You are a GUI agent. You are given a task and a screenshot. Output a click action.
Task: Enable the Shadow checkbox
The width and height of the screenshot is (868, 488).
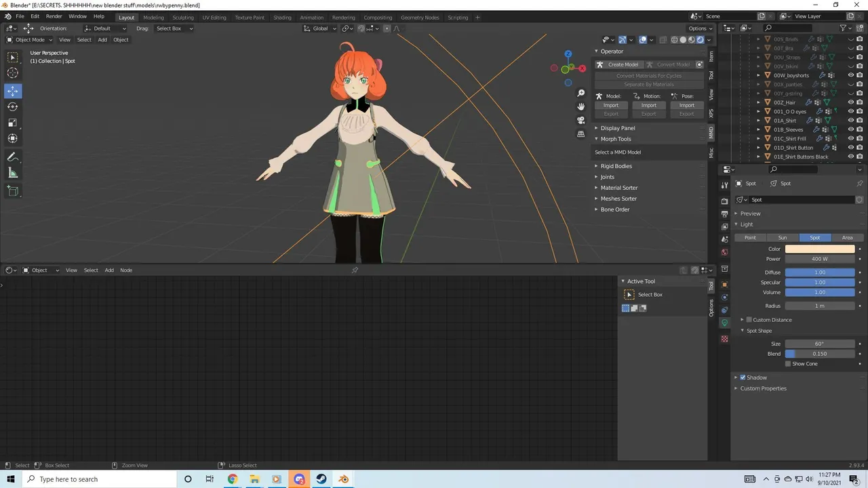[x=743, y=378]
